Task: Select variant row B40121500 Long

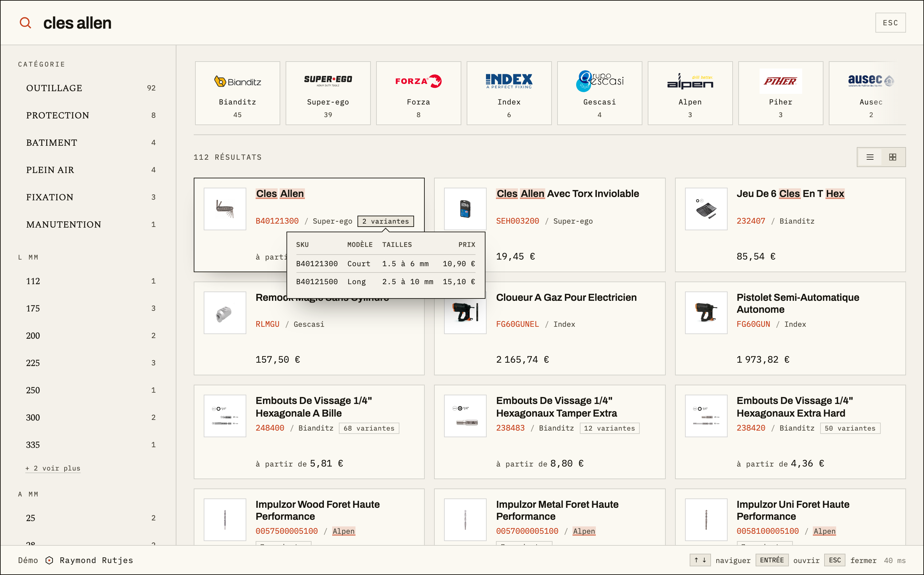Action: coord(385,282)
